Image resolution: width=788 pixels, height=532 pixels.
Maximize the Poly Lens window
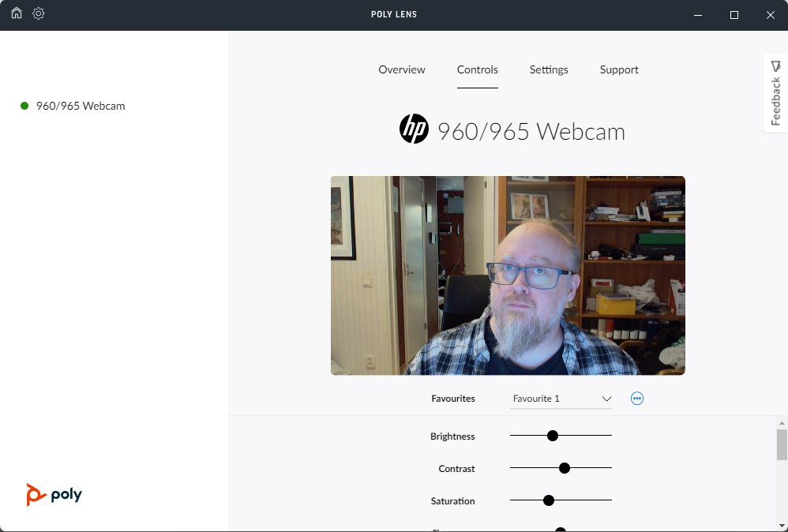[x=734, y=15]
